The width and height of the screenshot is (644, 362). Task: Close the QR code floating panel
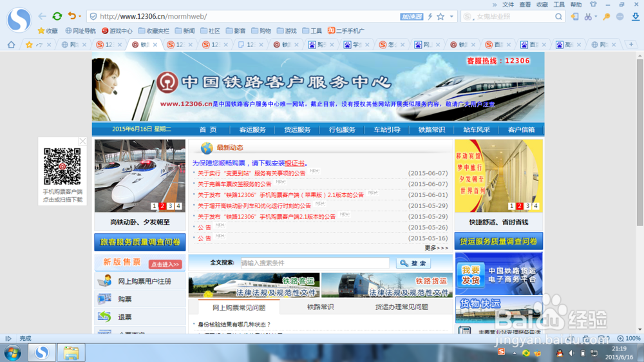pyautogui.click(x=82, y=141)
